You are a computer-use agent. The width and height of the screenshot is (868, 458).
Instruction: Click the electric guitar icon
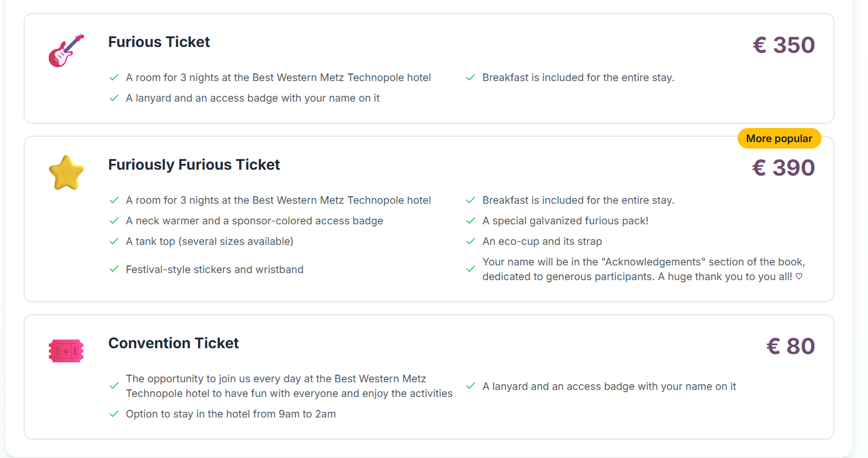tap(66, 50)
